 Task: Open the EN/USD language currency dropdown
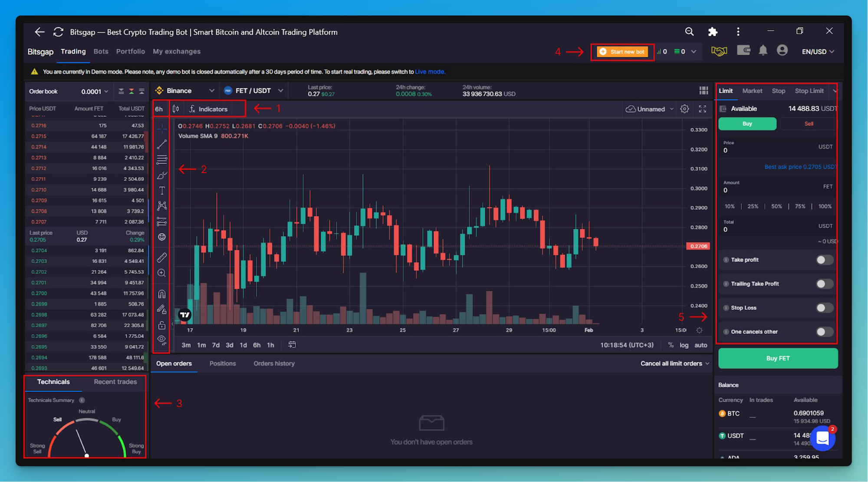click(x=818, y=51)
